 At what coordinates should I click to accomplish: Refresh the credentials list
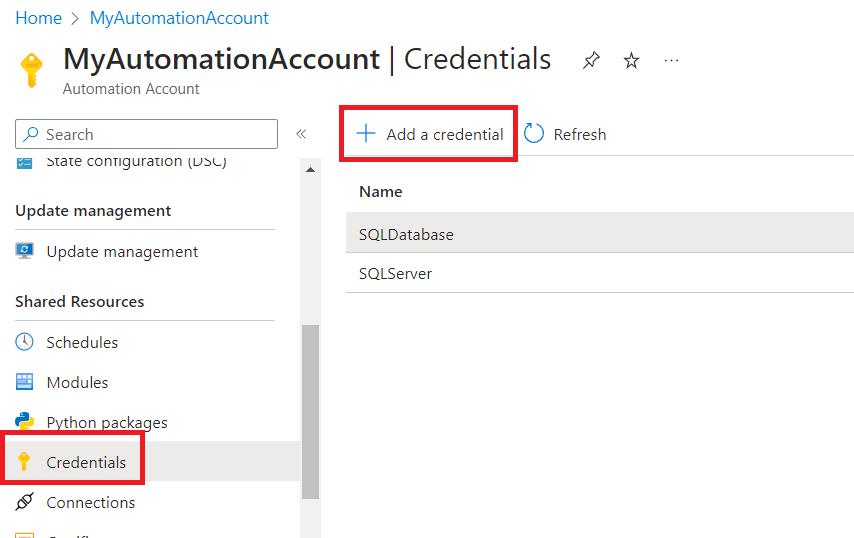point(565,134)
